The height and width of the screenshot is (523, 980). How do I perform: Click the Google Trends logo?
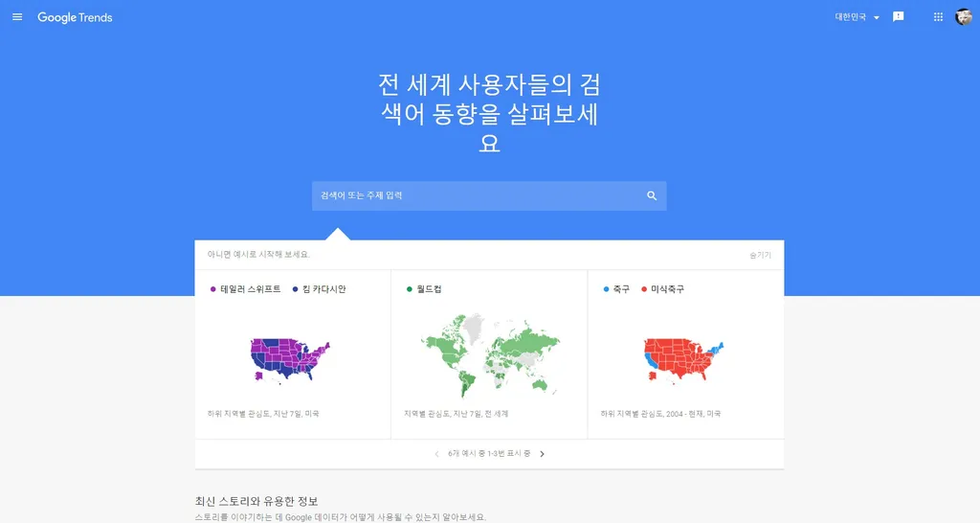[75, 17]
